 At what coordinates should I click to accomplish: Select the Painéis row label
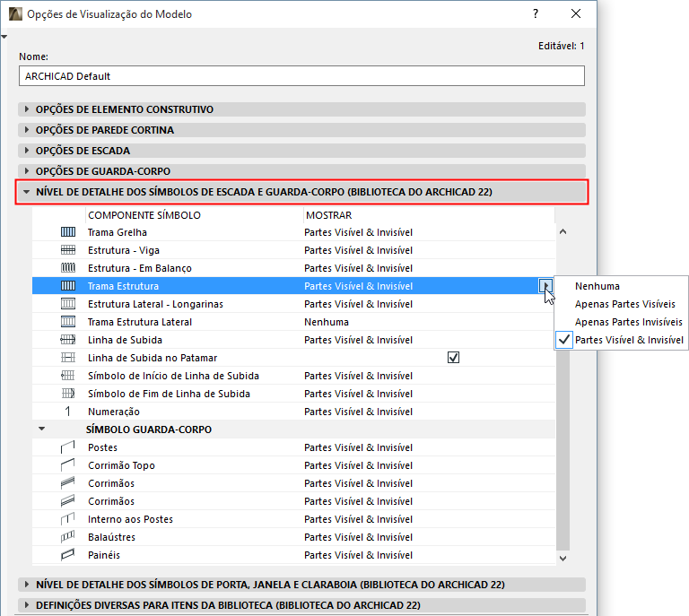pyautogui.click(x=104, y=555)
